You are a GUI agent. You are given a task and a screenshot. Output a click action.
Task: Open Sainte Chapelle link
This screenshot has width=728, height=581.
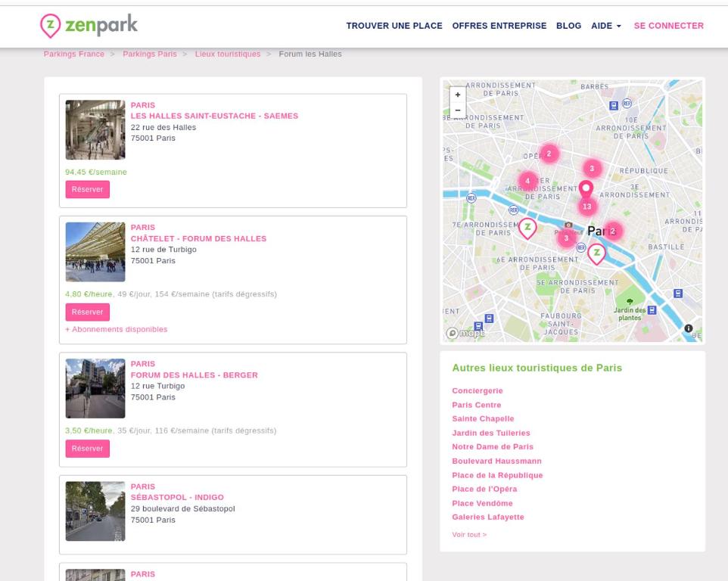(483, 418)
